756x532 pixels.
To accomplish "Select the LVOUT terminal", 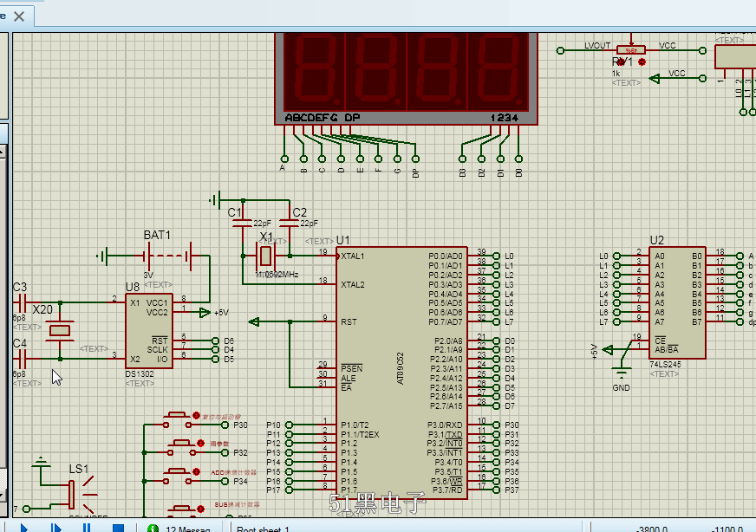I will (560, 50).
